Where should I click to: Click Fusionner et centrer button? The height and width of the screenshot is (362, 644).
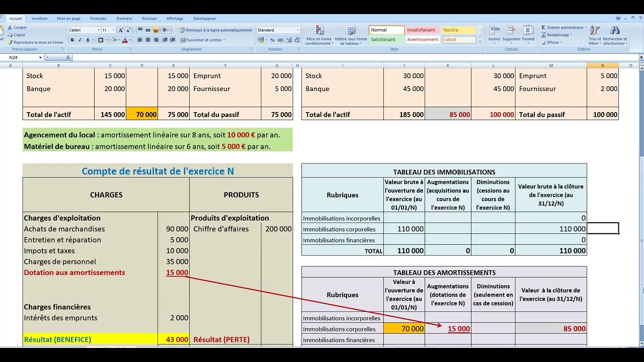coord(202,40)
